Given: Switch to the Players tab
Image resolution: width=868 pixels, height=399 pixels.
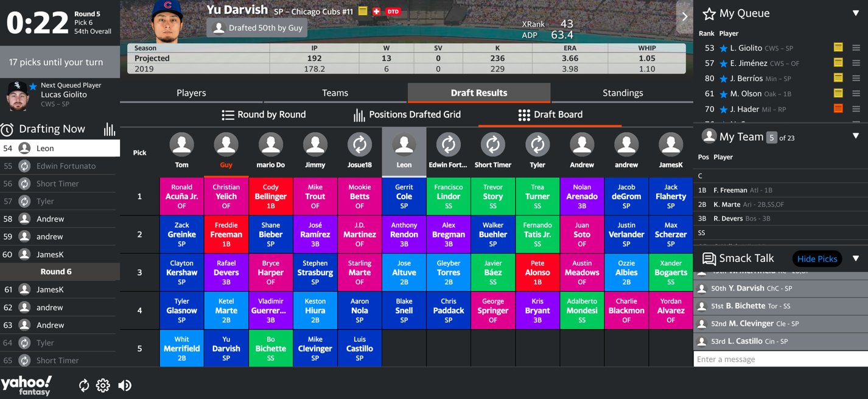Looking at the screenshot, I should (x=191, y=93).
